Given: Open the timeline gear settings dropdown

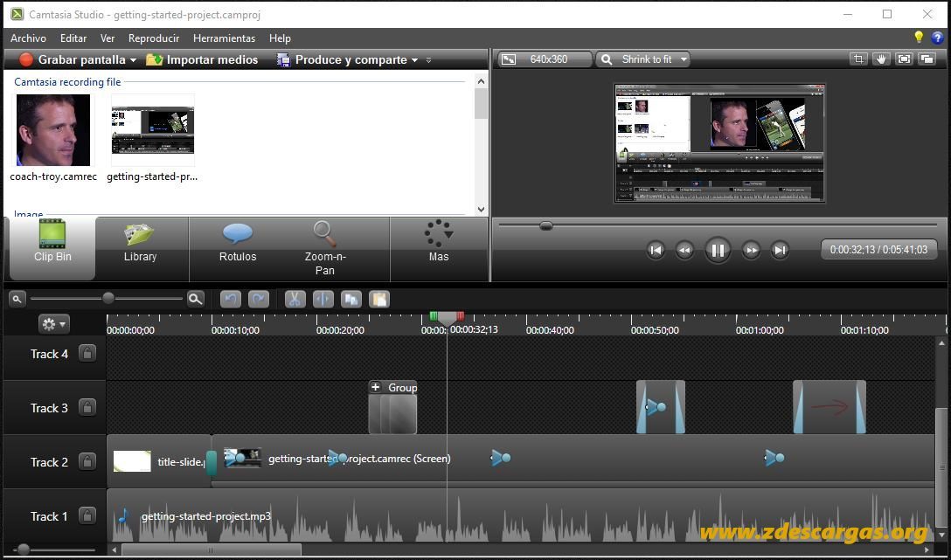Looking at the screenshot, I should point(54,323).
